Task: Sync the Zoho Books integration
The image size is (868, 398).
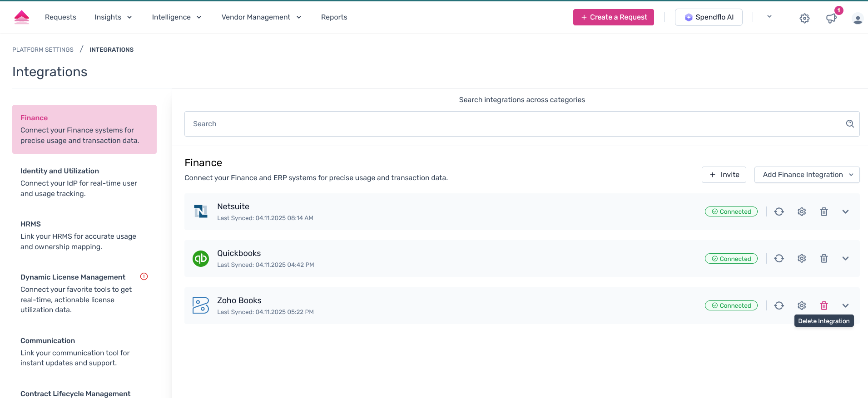Action: pos(779,305)
